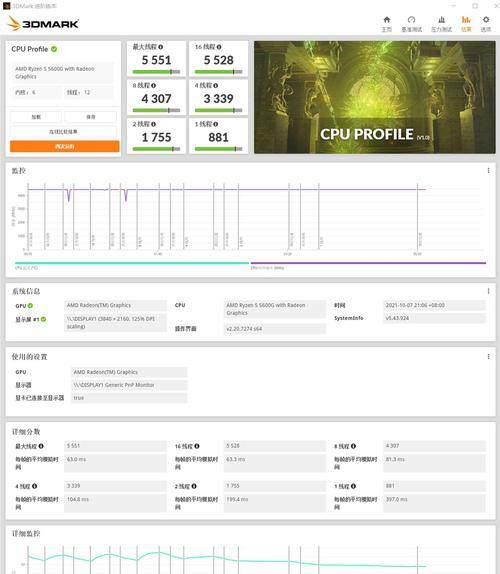Click the Load button under CPU Profile

(36, 117)
